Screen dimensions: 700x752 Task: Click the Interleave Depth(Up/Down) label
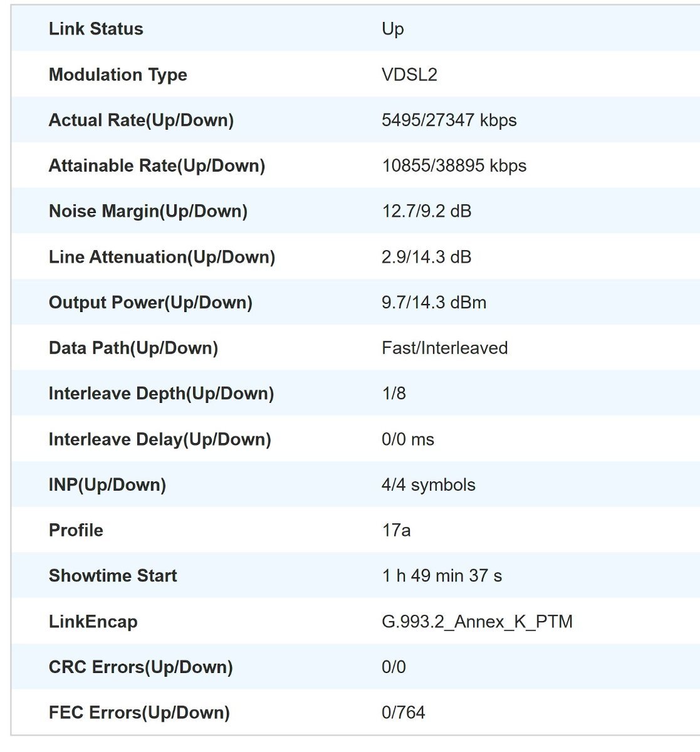click(161, 394)
